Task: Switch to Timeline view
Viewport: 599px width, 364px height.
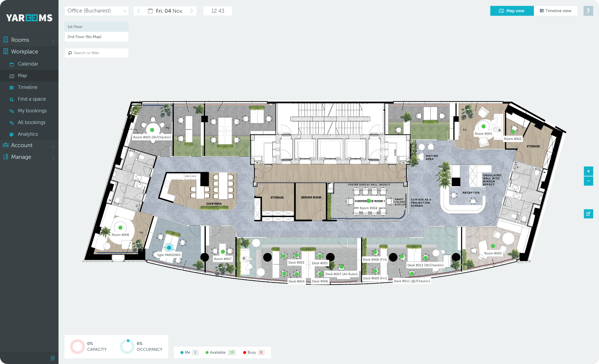Action: click(556, 11)
